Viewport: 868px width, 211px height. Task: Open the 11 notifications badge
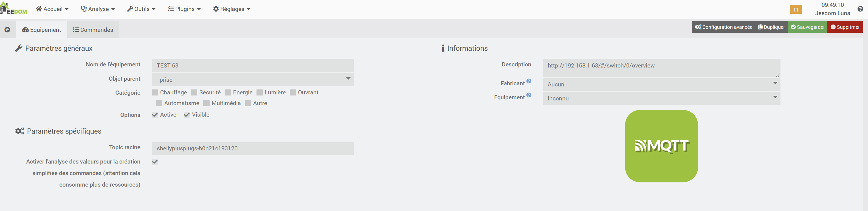[x=796, y=9]
